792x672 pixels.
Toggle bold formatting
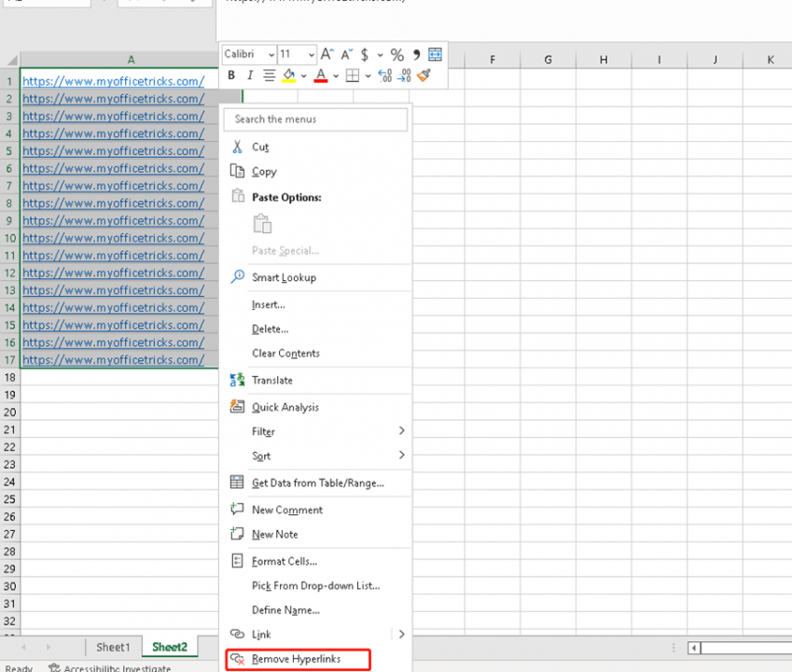231,75
